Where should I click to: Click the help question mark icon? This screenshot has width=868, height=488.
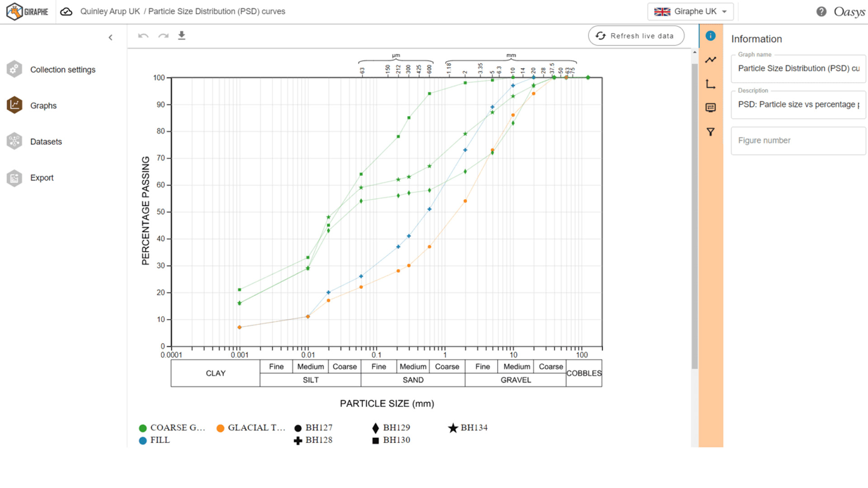coord(821,12)
